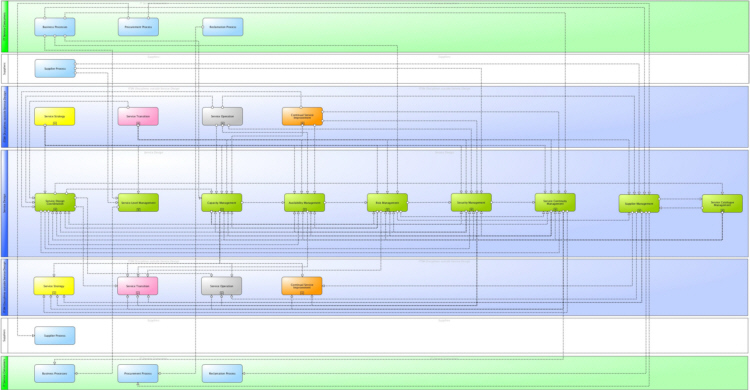Select the pink Service Transition node in the lower blue lane
Screen dimensions: 750x390
click(x=138, y=286)
